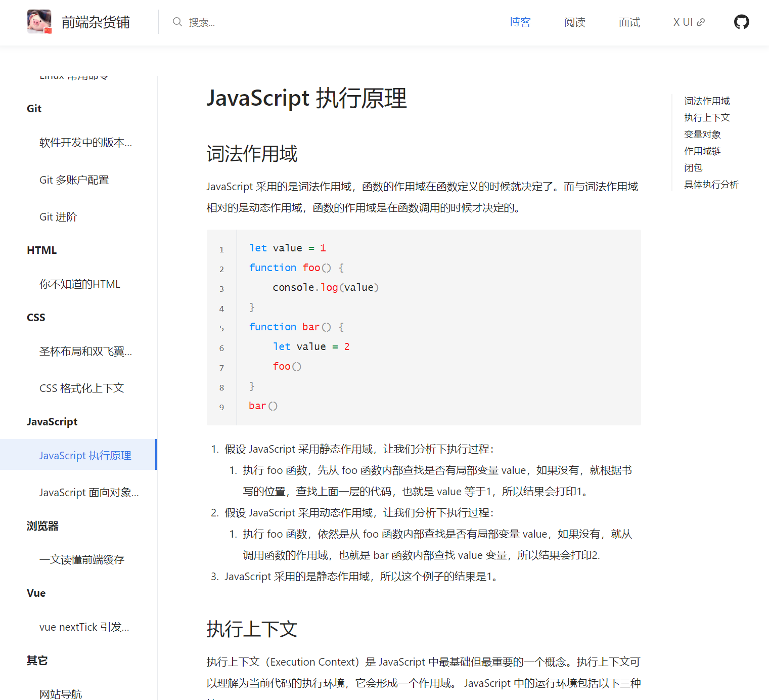Click the 词法作用域 section heading

pos(252,154)
